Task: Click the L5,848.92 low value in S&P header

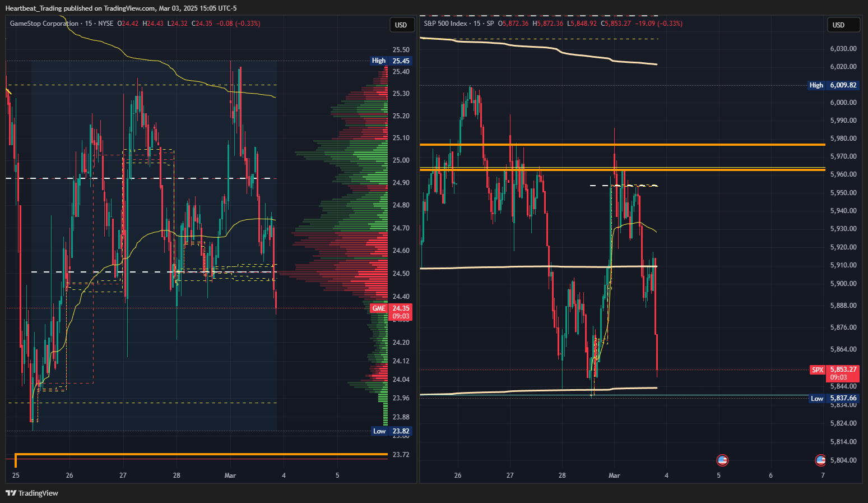Action: coord(582,24)
